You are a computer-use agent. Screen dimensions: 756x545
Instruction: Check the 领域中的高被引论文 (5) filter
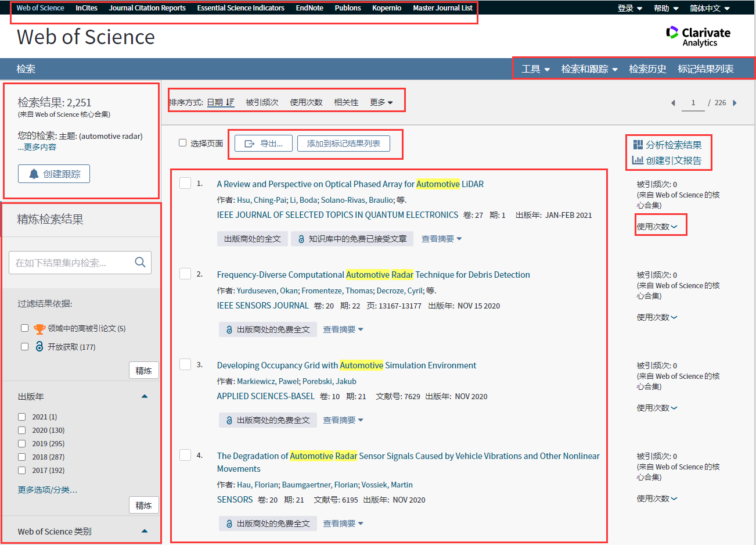point(24,328)
